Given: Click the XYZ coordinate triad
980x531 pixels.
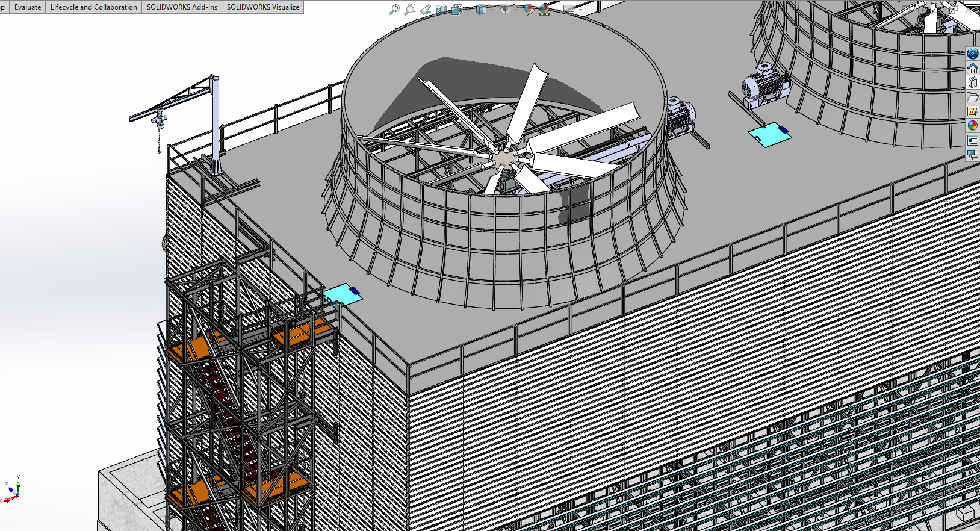Looking at the screenshot, I should click(12, 489).
